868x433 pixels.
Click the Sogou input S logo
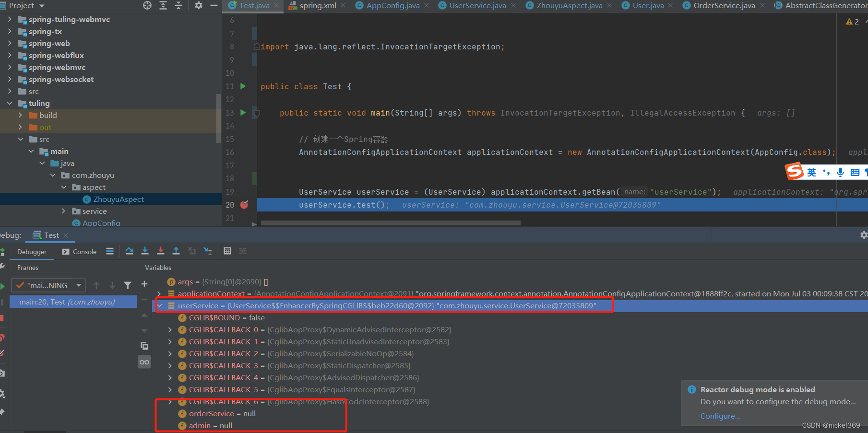[x=794, y=171]
